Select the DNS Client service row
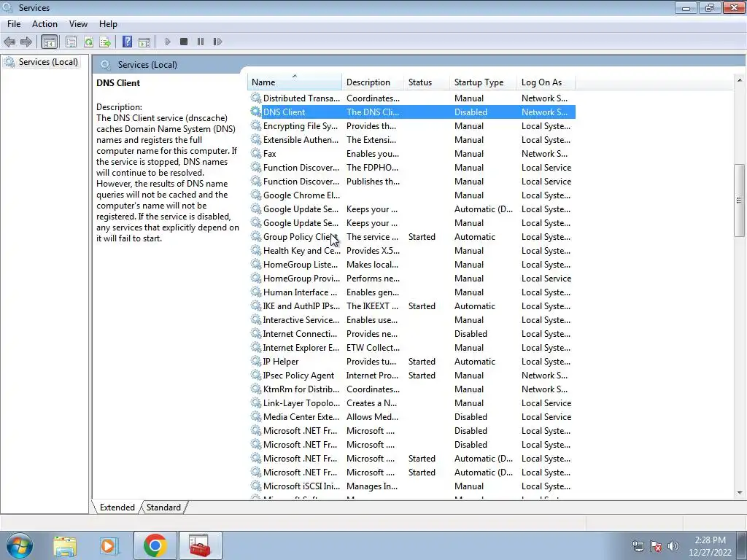 [x=412, y=112]
